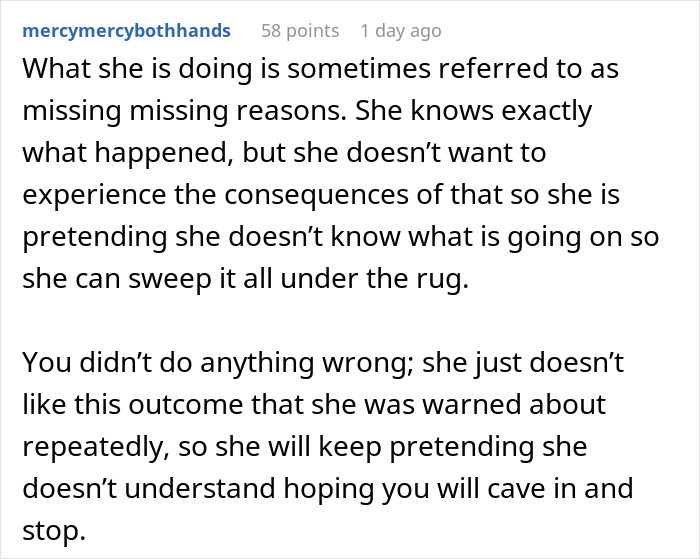Click the "1 day ago" timestamp

tap(400, 31)
